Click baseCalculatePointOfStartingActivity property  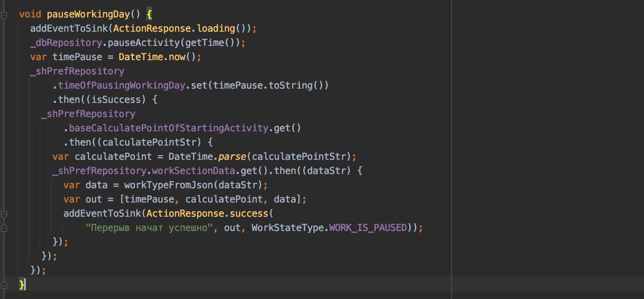click(169, 128)
